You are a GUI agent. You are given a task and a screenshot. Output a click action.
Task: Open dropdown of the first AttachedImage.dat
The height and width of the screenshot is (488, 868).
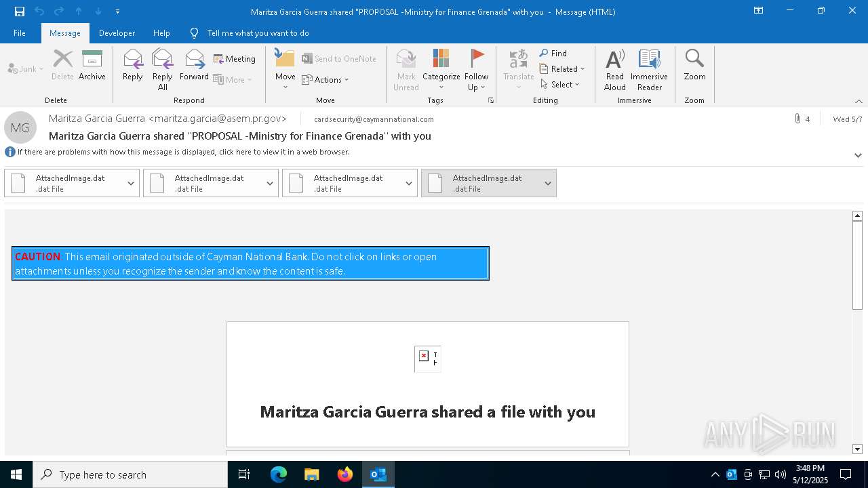click(131, 183)
